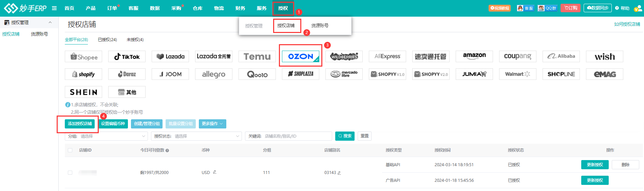Tick the select-all checkbox in table header
This screenshot has height=191, width=644.
70,150
